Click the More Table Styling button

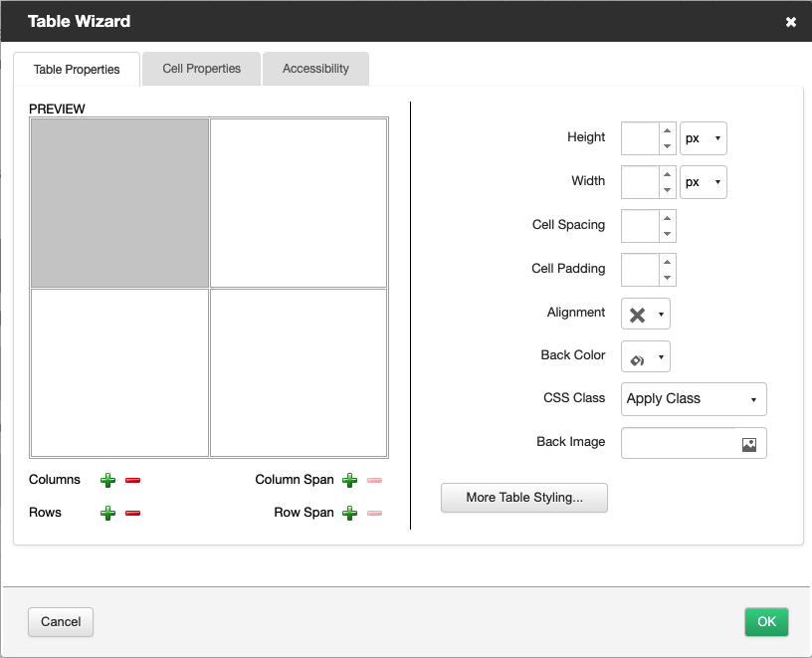[x=523, y=498]
